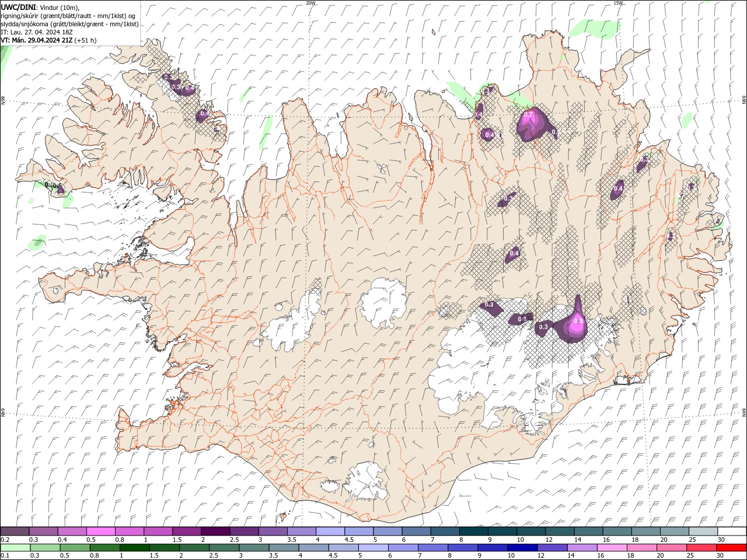Screen dimensions: 747x560
Task: Click the top legend row swatch labeled 16
Action: click(x=617, y=531)
